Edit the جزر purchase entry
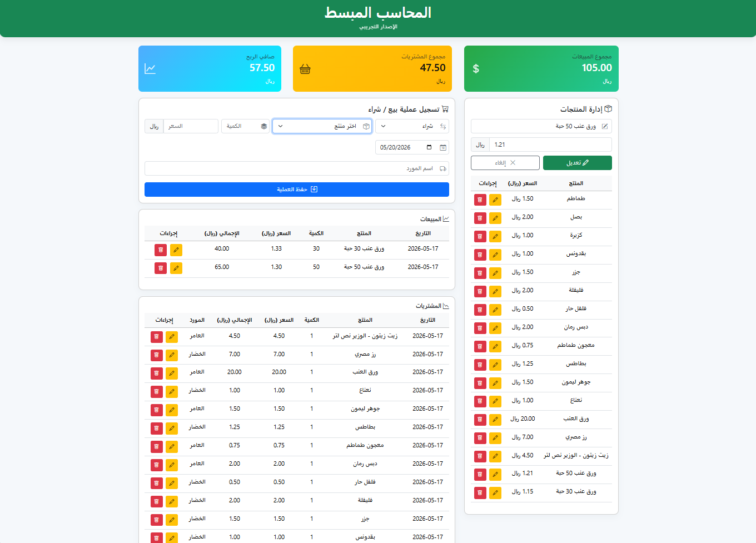This screenshot has height=543, width=756. click(x=172, y=520)
